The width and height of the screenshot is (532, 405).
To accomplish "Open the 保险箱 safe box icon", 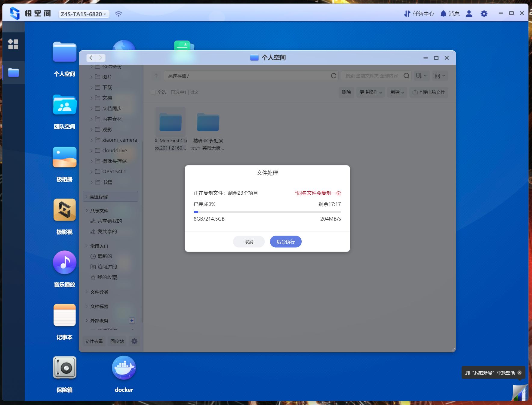I will click(x=64, y=368).
